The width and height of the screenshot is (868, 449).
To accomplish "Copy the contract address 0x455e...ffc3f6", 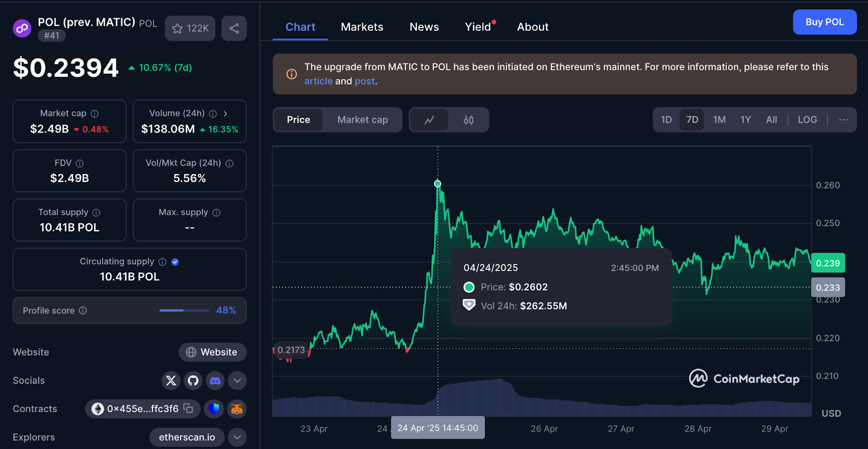I will coord(188,408).
